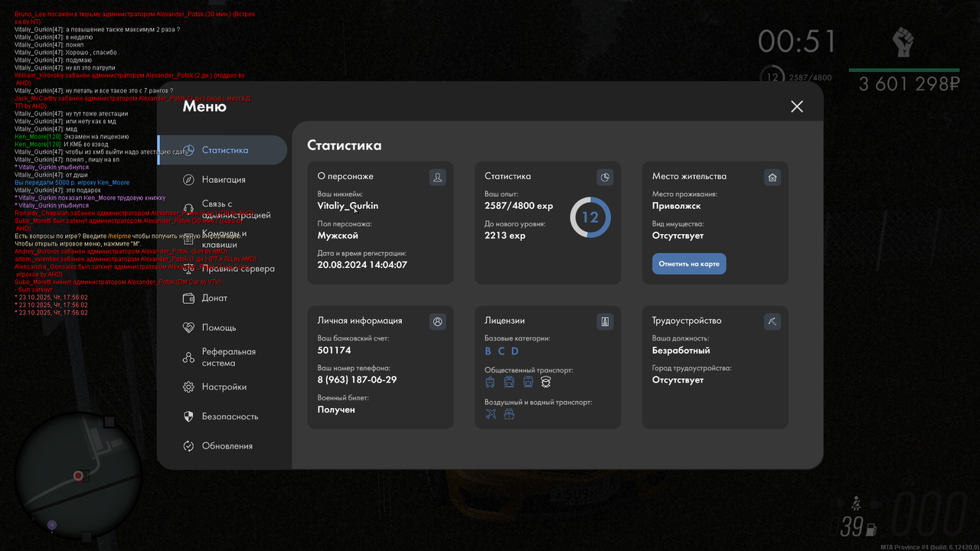Open the Настройки gear icon
980x551 pixels.
(189, 387)
